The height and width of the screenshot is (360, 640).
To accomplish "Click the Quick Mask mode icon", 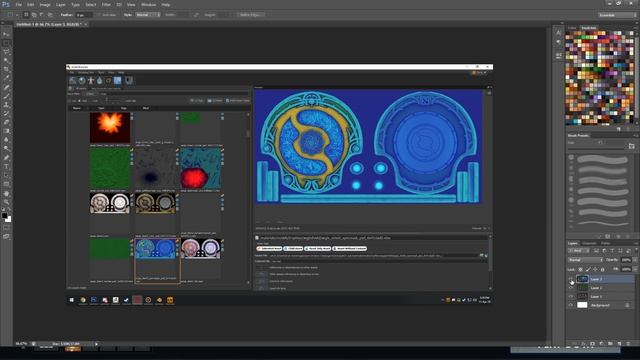I will 6,228.
